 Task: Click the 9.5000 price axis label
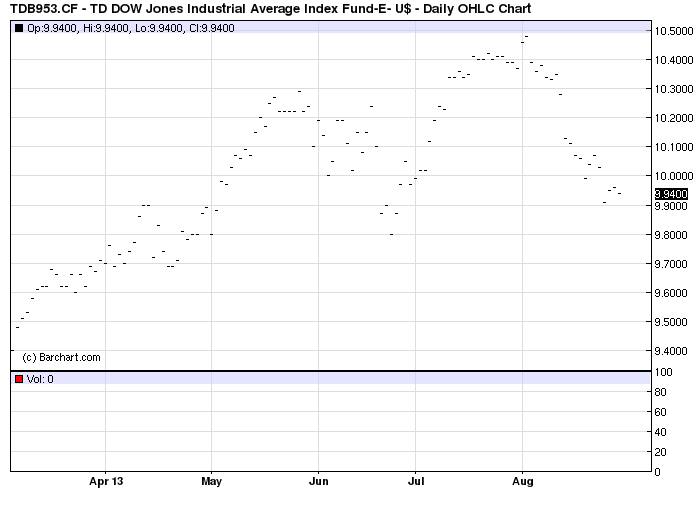pyautogui.click(x=671, y=322)
